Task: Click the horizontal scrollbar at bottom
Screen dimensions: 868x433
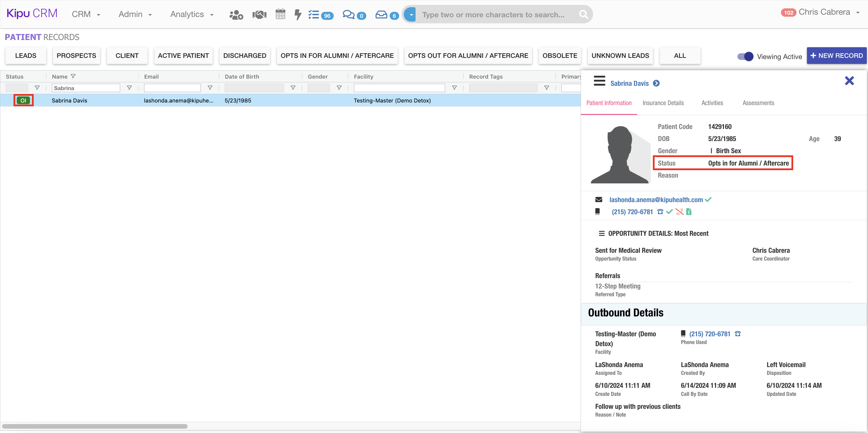Action: point(94,426)
